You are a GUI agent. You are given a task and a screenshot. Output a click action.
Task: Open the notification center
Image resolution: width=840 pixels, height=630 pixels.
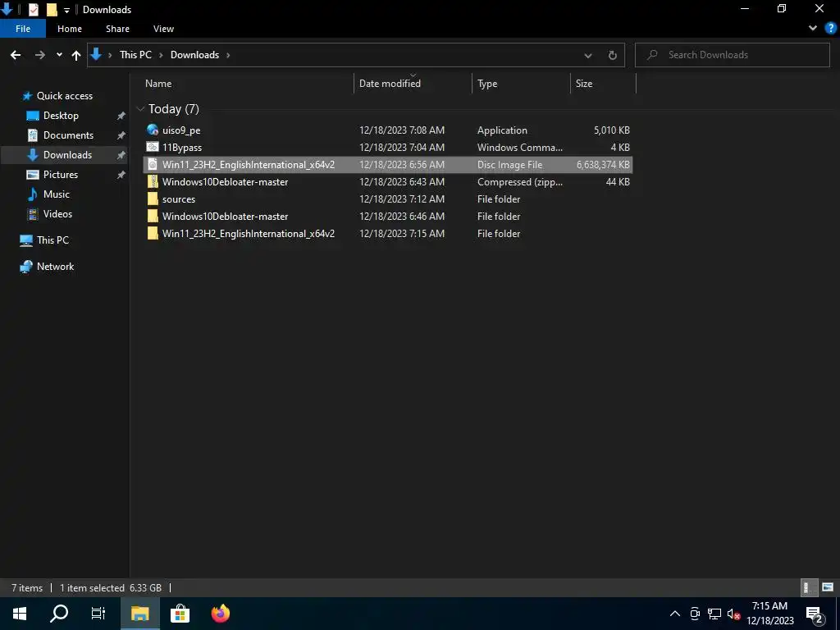coord(815,614)
